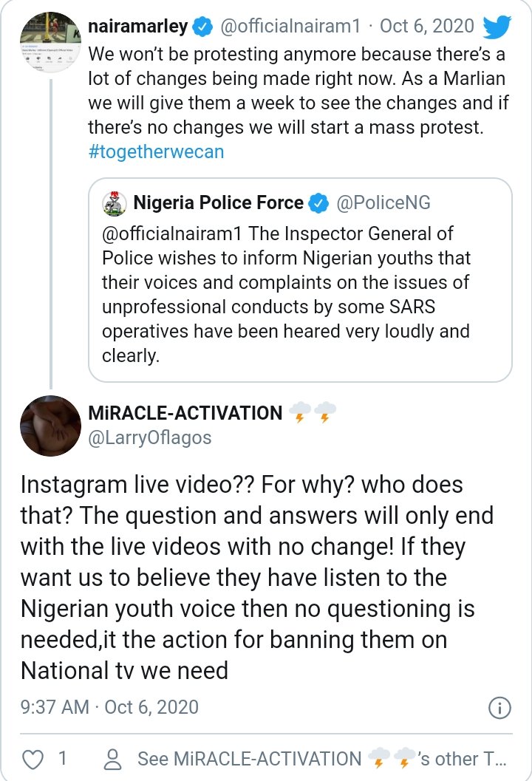The image size is (532, 781).
Task: Open MiRACLE-ACTIVATION's profile avatar
Action: click(50, 426)
